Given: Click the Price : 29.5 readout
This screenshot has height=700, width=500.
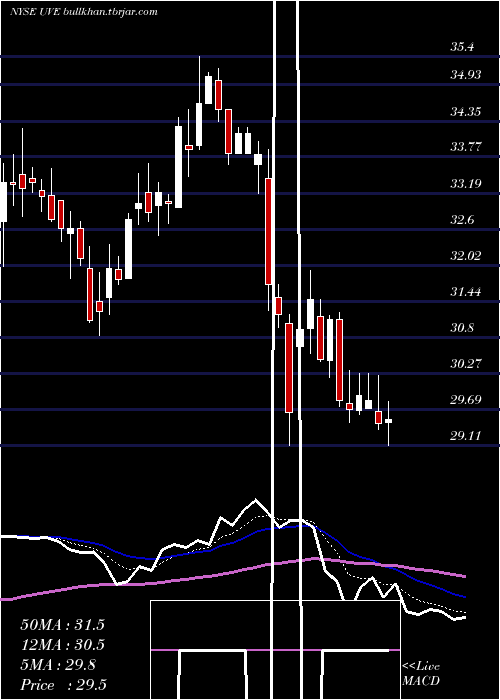Looking at the screenshot, I should pos(63,685).
